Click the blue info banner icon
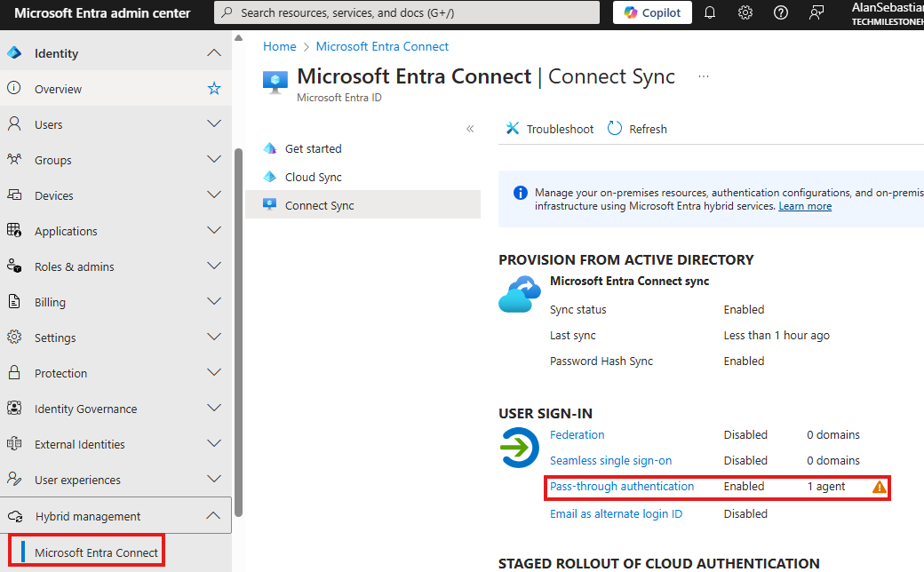924x572 pixels. (x=520, y=193)
